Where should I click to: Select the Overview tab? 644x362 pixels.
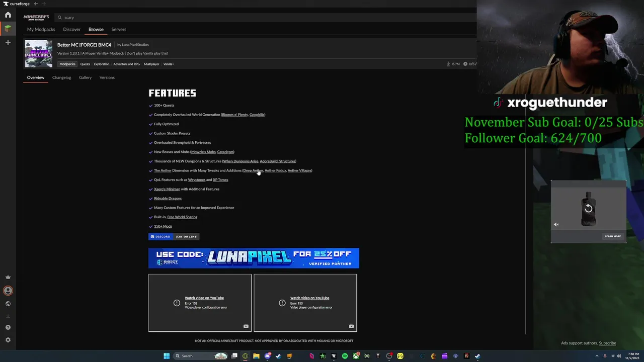click(x=36, y=77)
